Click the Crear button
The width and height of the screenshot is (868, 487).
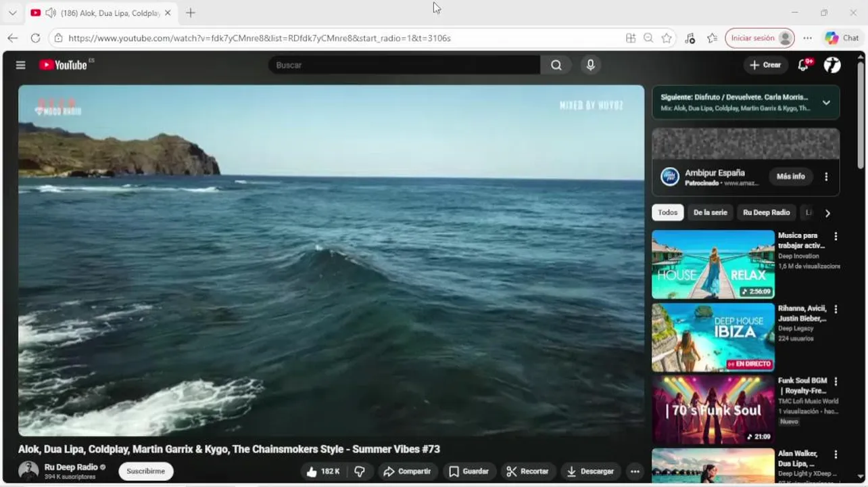coord(765,65)
